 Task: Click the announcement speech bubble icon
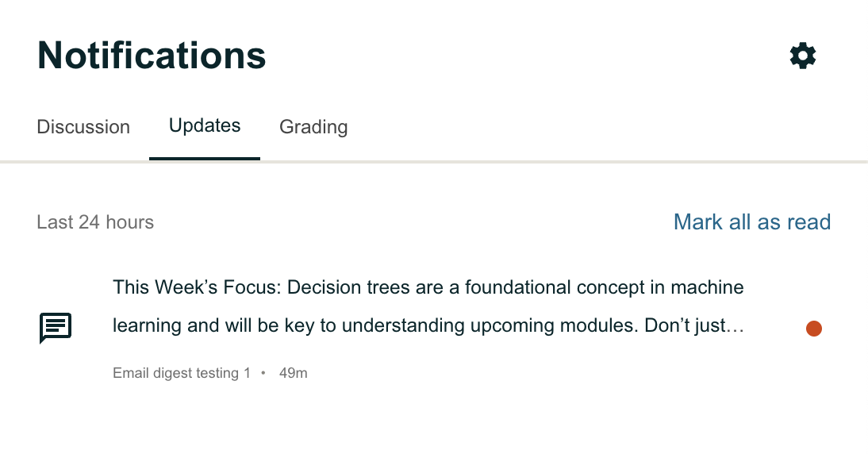[x=56, y=328]
